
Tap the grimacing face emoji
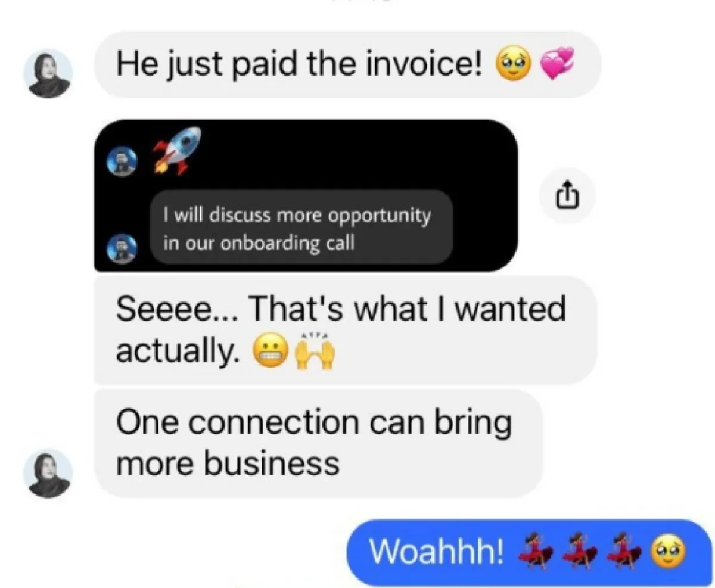[x=271, y=354]
